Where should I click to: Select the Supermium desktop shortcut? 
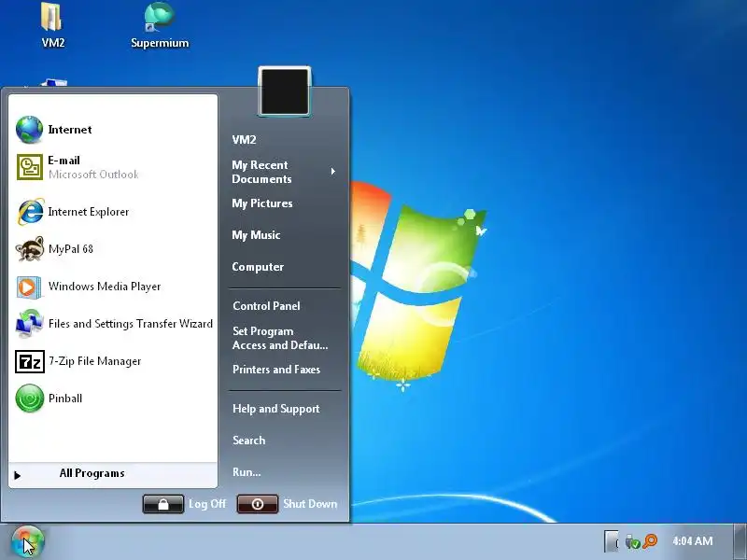[x=160, y=26]
